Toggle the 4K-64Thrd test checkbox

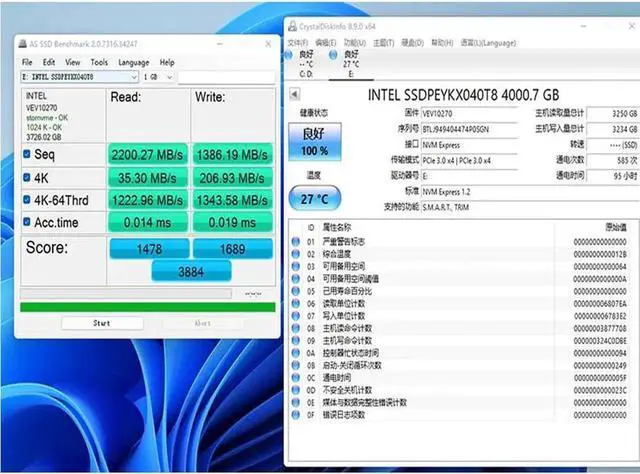[27, 199]
